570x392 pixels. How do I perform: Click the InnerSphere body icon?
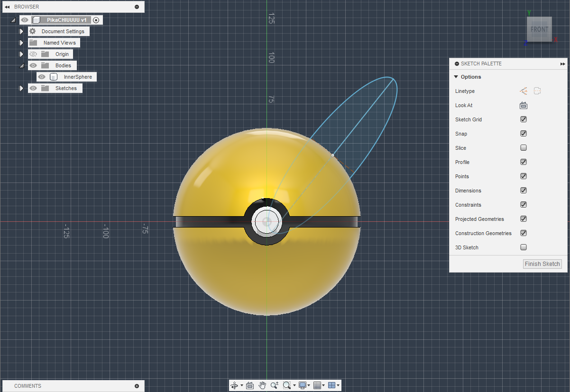pos(54,77)
